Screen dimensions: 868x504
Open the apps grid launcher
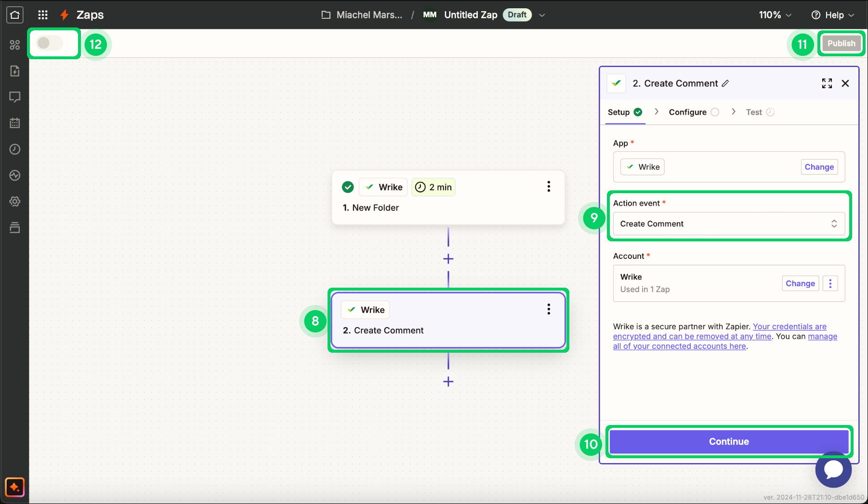(43, 15)
